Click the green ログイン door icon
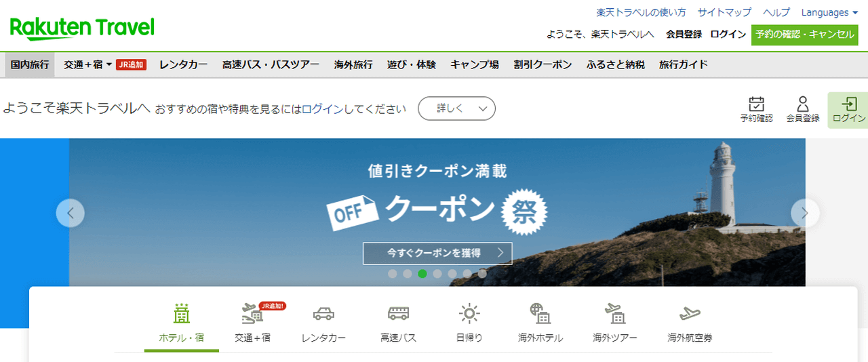 (849, 104)
